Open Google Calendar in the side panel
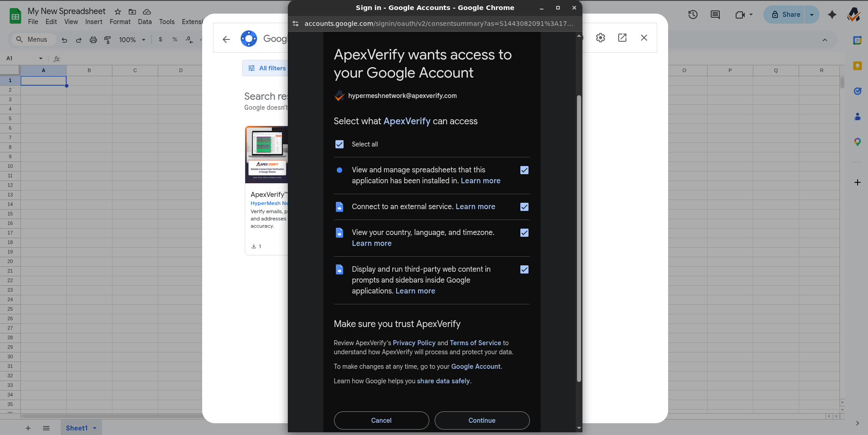This screenshot has width=868, height=435. [x=857, y=40]
